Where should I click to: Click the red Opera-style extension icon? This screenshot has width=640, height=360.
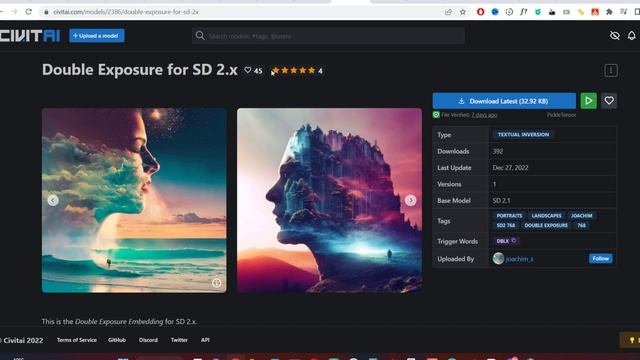tap(480, 12)
